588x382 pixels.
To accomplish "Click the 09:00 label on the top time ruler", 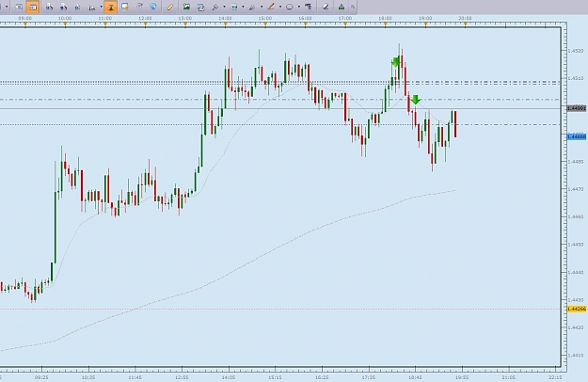I will click(24, 18).
